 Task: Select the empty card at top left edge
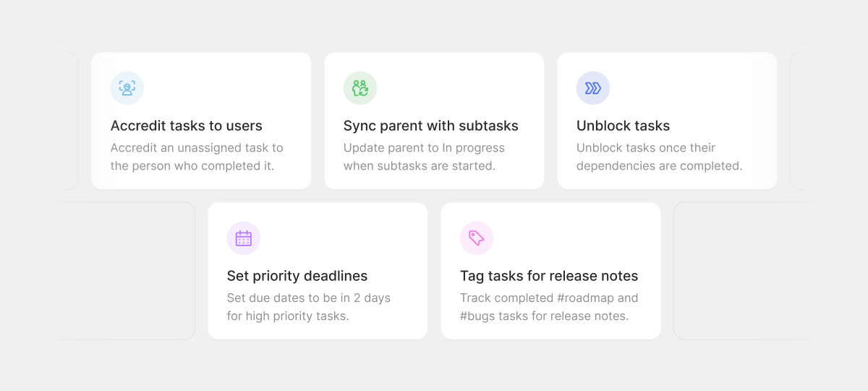65,120
